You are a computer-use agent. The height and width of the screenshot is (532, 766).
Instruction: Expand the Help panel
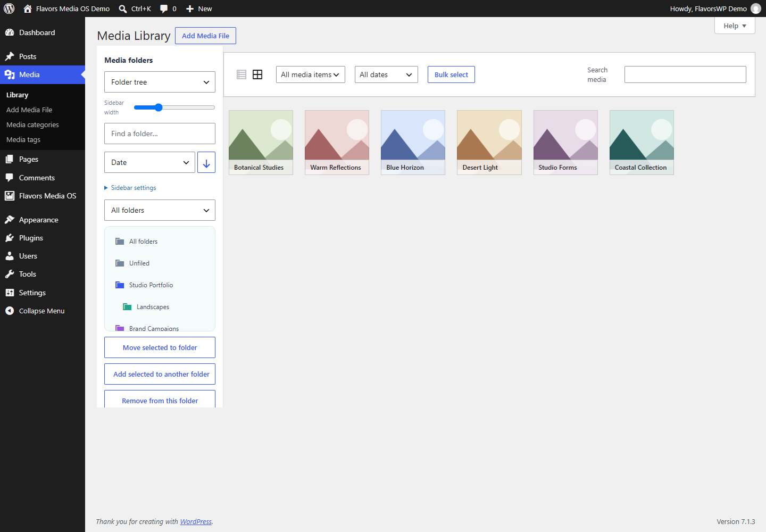[735, 26]
